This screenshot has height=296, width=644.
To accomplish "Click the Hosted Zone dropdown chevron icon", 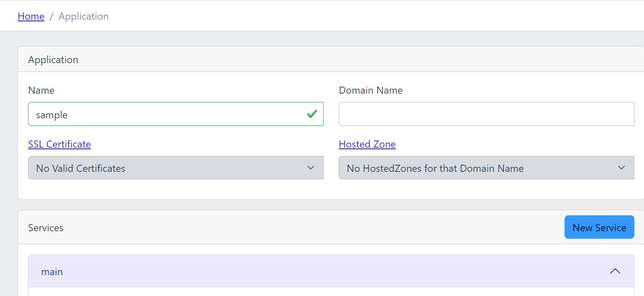I will coord(621,168).
